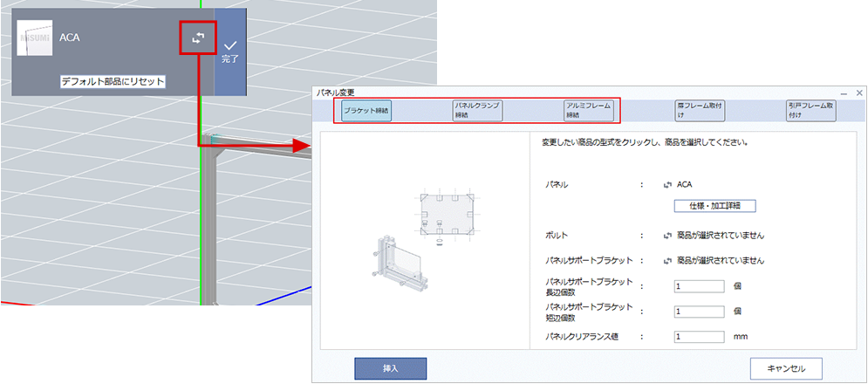Click the パネルクリアランス値 input field

coord(699,336)
